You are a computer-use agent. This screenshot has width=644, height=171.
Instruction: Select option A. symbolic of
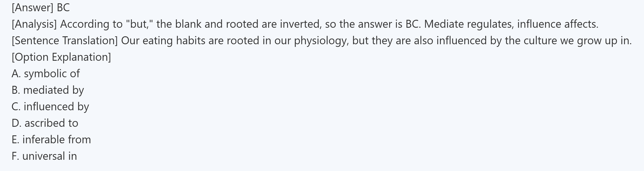pyautogui.click(x=46, y=74)
